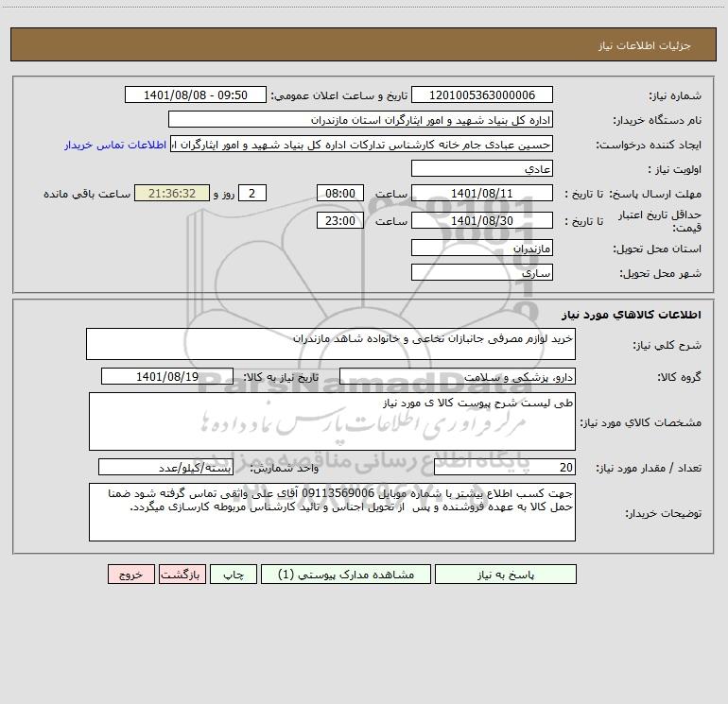Click the تعداد / مقدار مورد نیاز label
This screenshot has width=728, height=704.
[649, 468]
